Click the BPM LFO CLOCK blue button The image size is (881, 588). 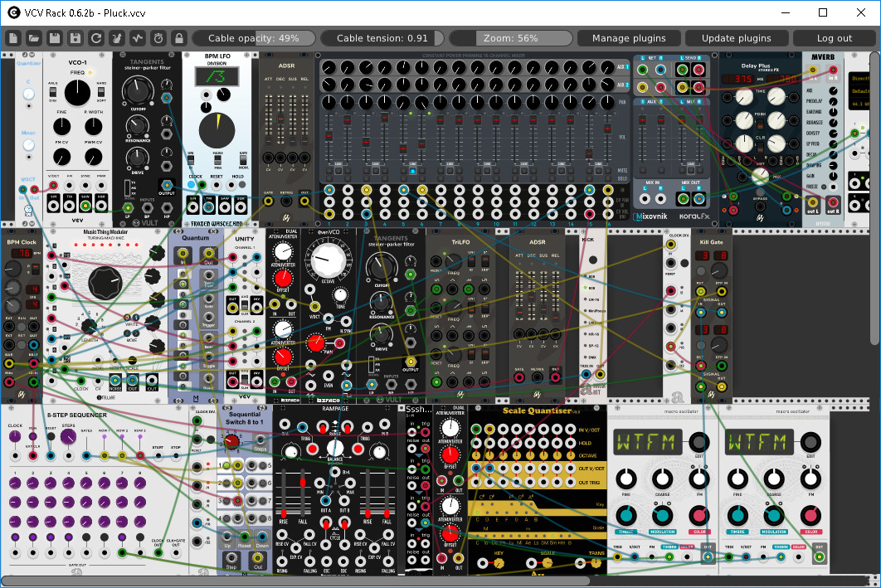coord(192,184)
